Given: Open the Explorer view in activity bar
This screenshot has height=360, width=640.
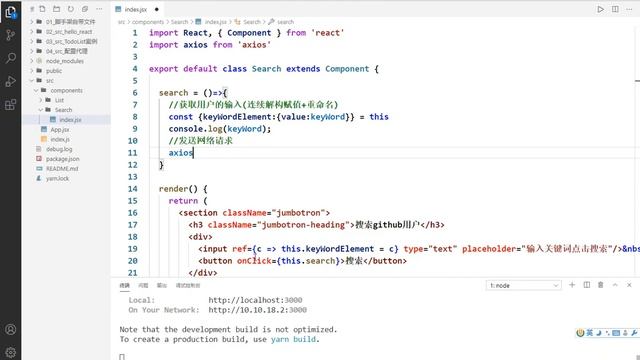Looking at the screenshot, I should coord(11,12).
